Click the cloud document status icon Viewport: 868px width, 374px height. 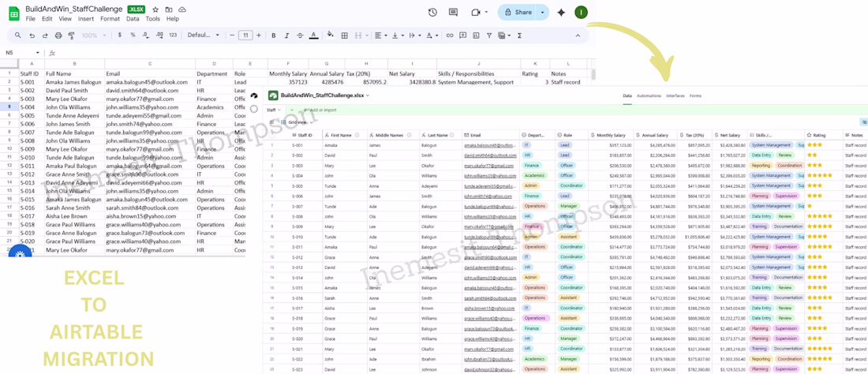tap(182, 9)
